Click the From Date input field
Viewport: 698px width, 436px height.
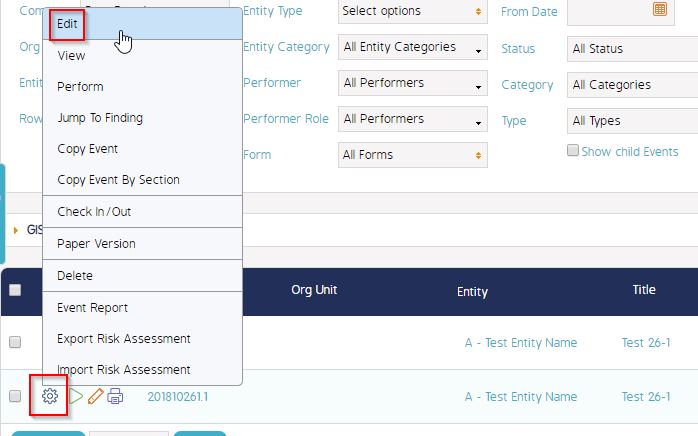621,12
